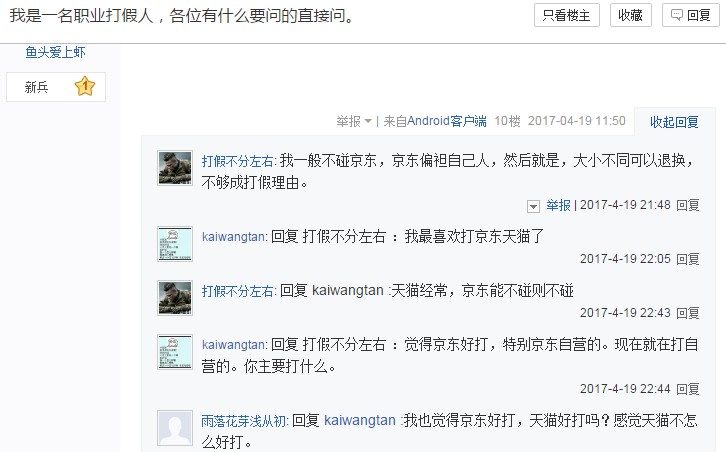Click 打假不分左右 avatar on 22:43 comment
Image resolution: width=726 pixels, height=452 pixels.
tap(175, 298)
